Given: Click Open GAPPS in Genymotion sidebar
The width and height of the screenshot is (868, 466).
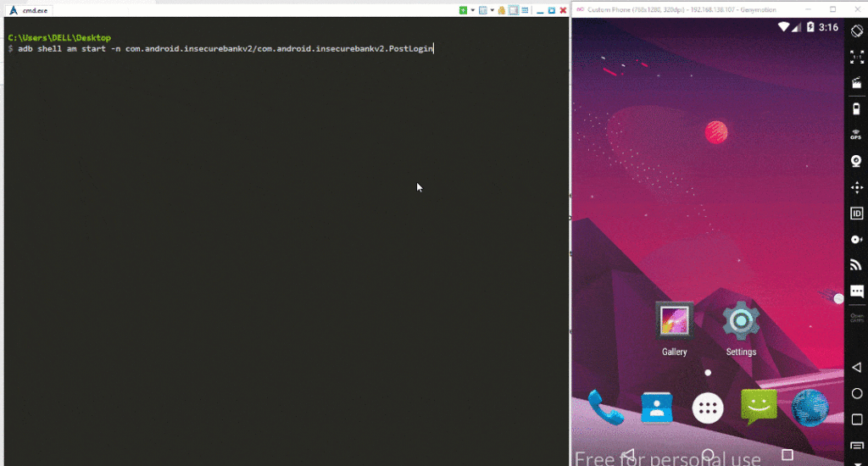Looking at the screenshot, I should point(856,319).
